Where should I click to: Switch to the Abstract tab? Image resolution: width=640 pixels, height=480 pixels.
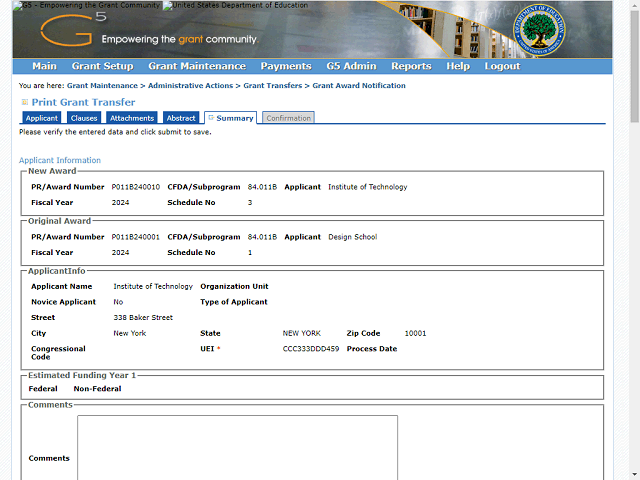(181, 118)
